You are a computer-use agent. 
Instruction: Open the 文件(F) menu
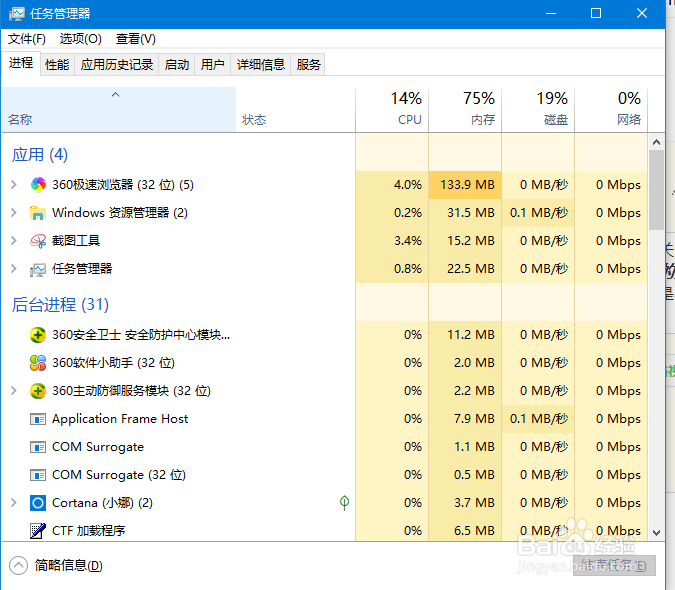pyautogui.click(x=27, y=39)
